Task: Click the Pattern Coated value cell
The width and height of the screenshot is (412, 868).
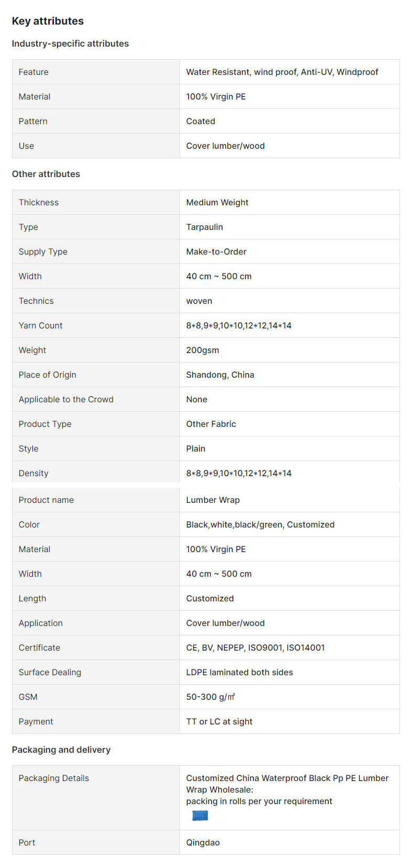Action: pyautogui.click(x=289, y=121)
